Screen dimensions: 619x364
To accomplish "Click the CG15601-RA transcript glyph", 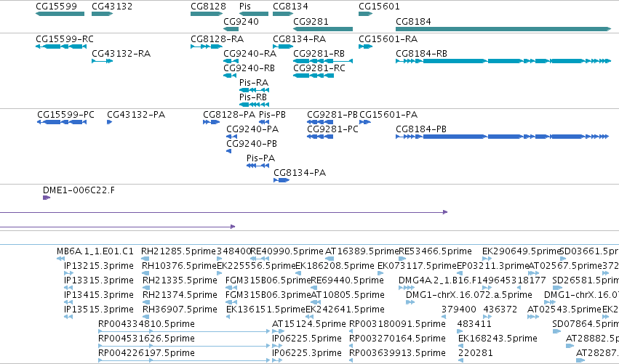I will [366, 46].
